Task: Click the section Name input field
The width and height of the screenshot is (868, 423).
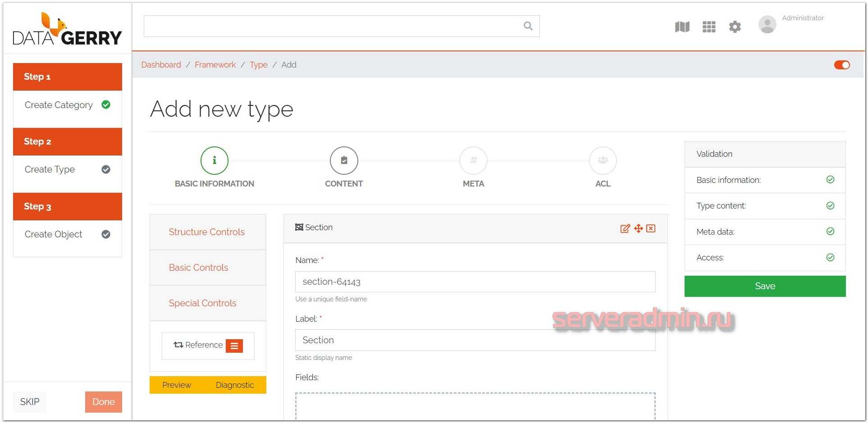Action: pos(475,282)
